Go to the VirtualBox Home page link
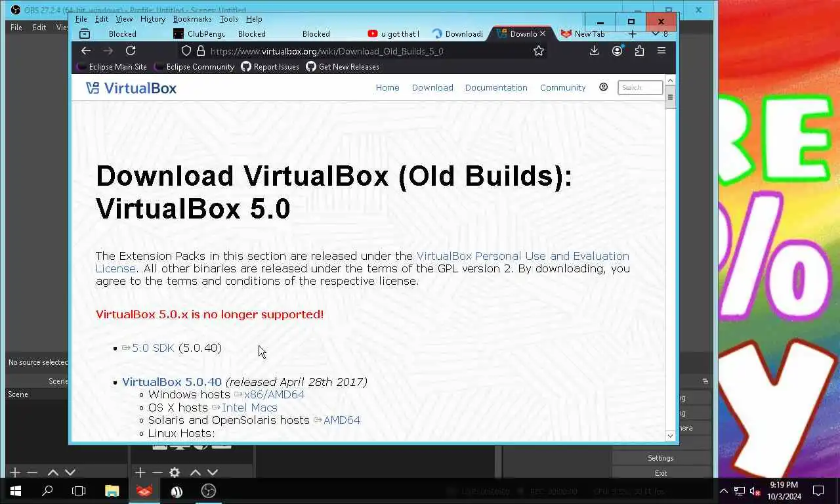Image resolution: width=840 pixels, height=504 pixels. (x=387, y=87)
